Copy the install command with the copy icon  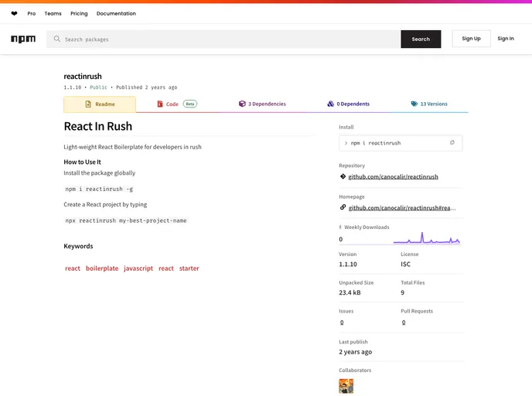(452, 142)
